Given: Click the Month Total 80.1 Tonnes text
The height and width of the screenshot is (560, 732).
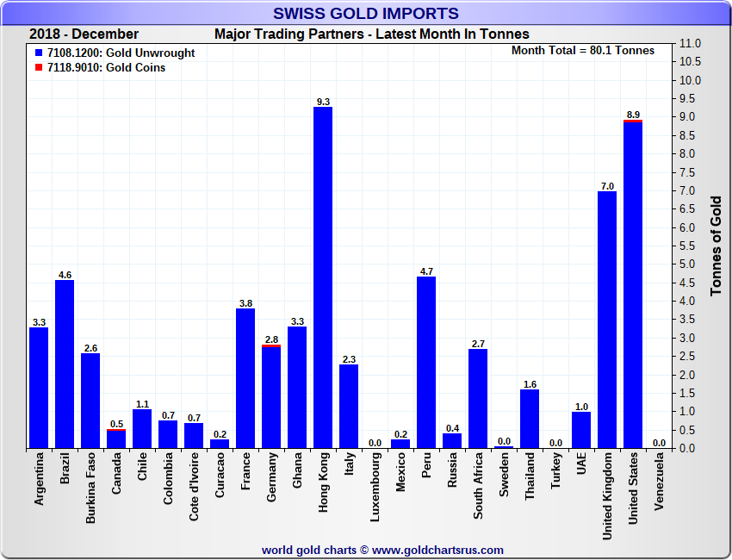Looking at the screenshot, I should pos(582,51).
